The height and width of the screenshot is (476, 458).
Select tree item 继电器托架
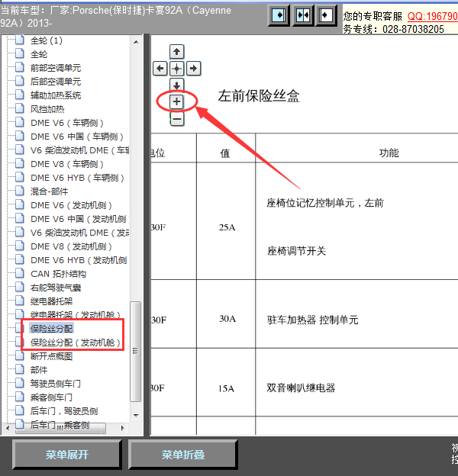(x=51, y=301)
